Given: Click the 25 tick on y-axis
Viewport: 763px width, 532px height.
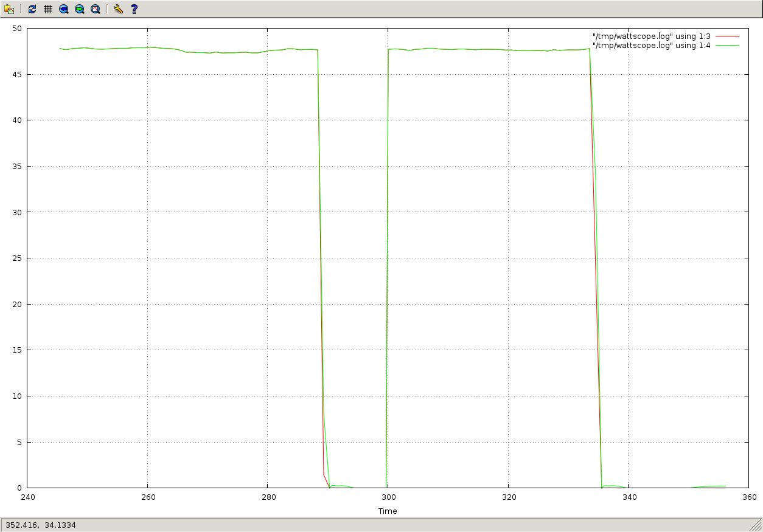Looking at the screenshot, I should (17, 258).
